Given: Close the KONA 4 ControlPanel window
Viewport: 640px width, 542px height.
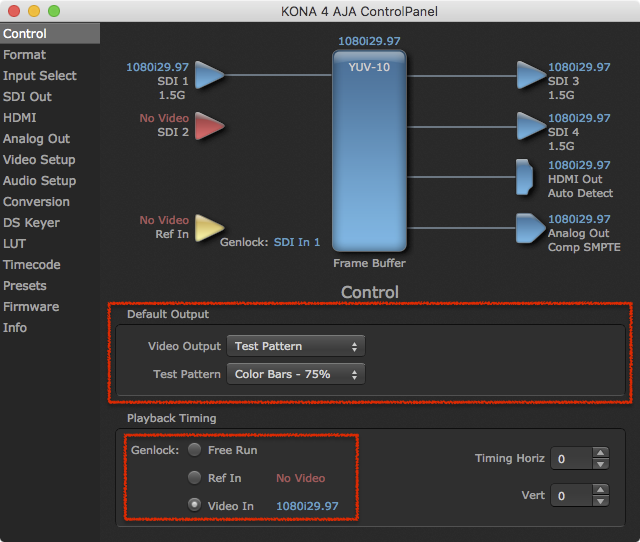Looking at the screenshot, I should [14, 11].
